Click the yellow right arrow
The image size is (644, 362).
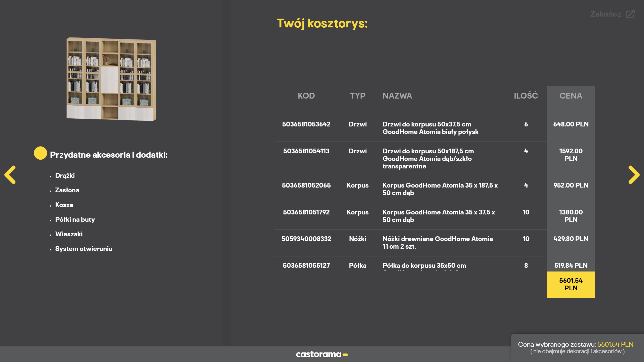click(634, 175)
